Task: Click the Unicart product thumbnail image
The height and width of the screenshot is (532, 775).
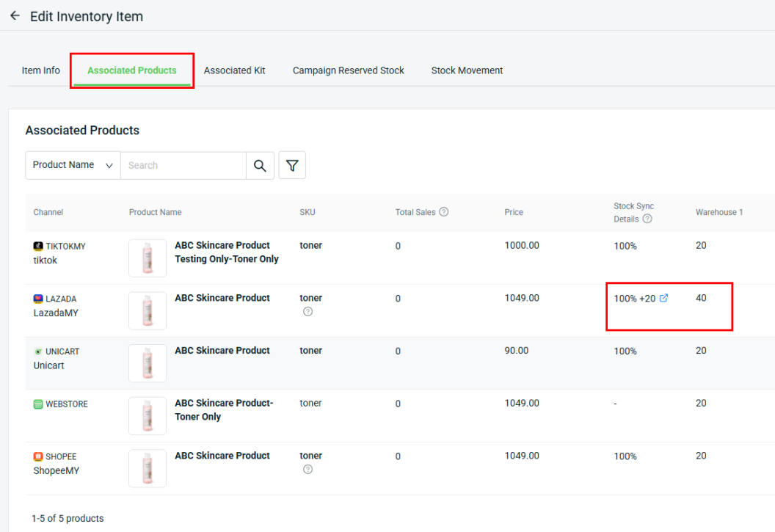Action: point(148,363)
